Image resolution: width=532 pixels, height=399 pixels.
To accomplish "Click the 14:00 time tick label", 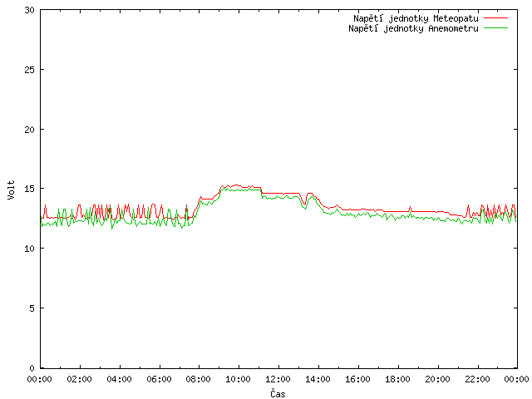I will coord(318,379).
